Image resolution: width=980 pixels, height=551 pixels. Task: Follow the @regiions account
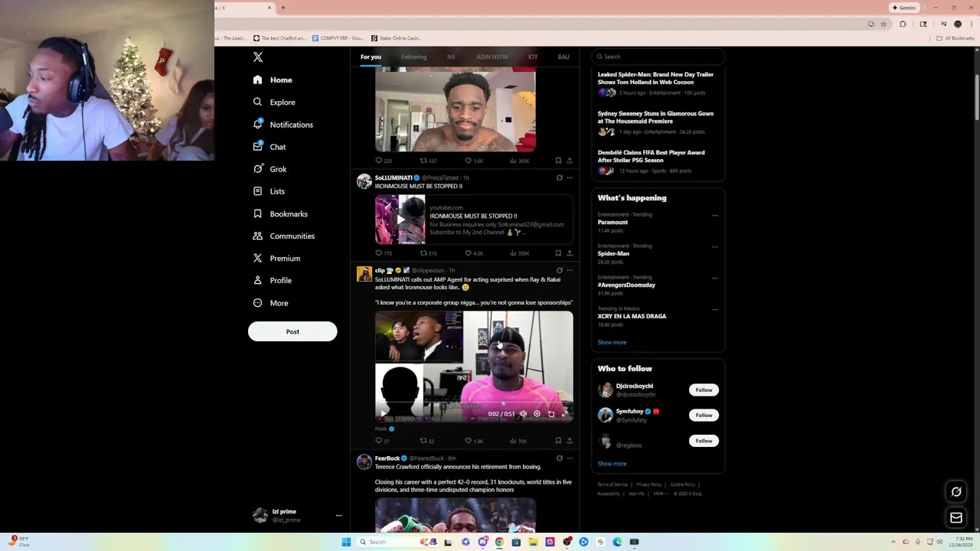(x=704, y=441)
